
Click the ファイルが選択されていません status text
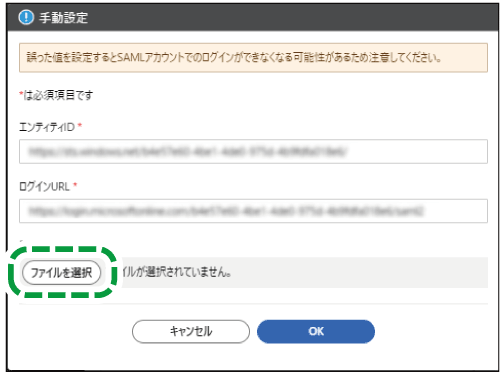[x=177, y=272]
